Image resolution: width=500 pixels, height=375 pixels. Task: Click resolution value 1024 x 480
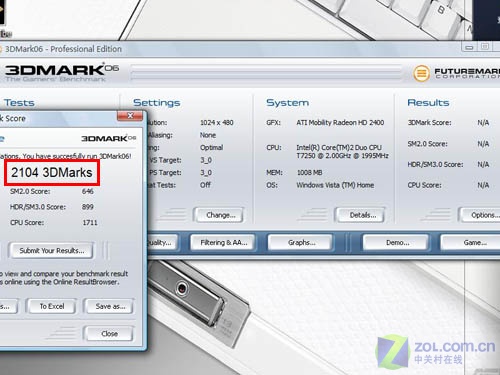[217, 122]
